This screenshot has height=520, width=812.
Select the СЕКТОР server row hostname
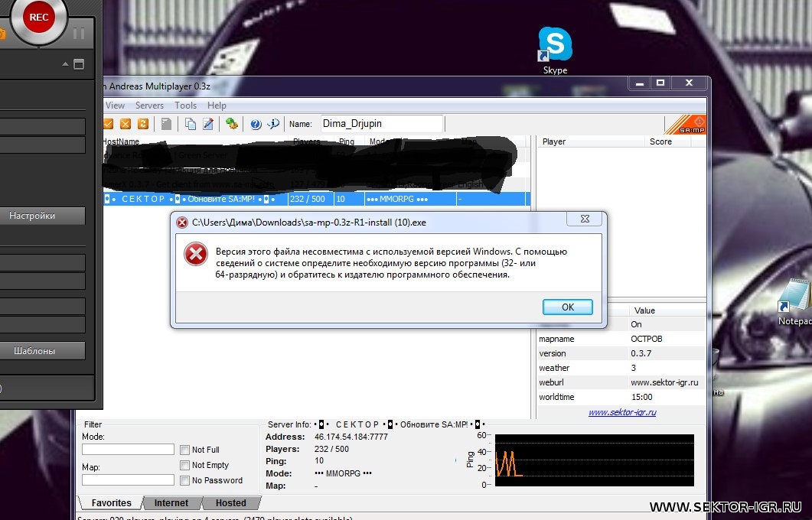(x=194, y=199)
